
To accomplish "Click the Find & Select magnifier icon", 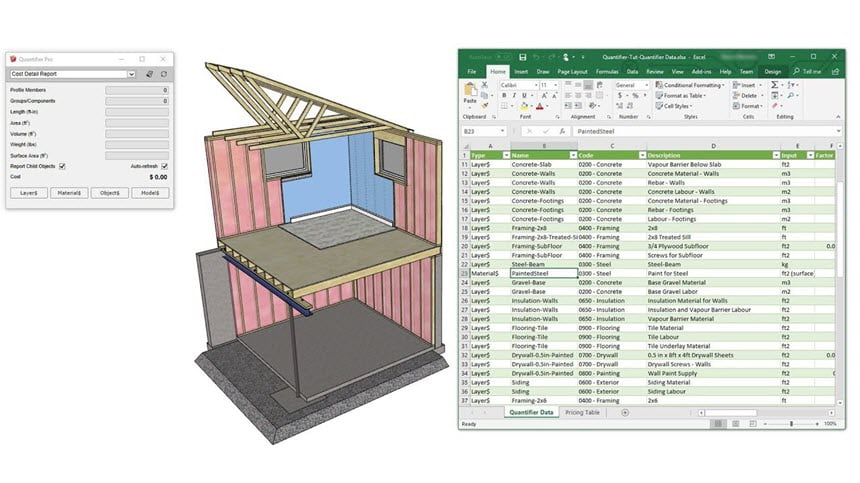I will coord(790,95).
